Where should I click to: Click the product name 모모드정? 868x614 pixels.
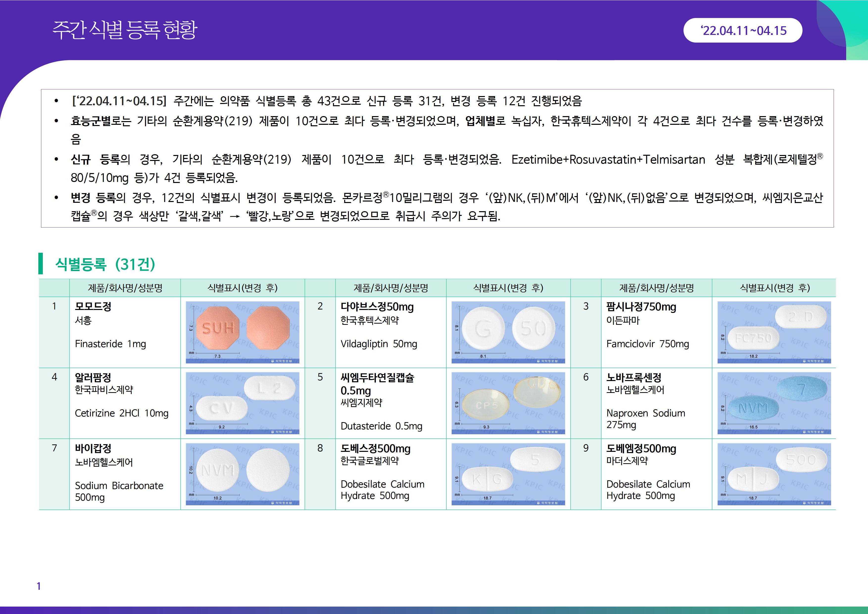(x=93, y=307)
